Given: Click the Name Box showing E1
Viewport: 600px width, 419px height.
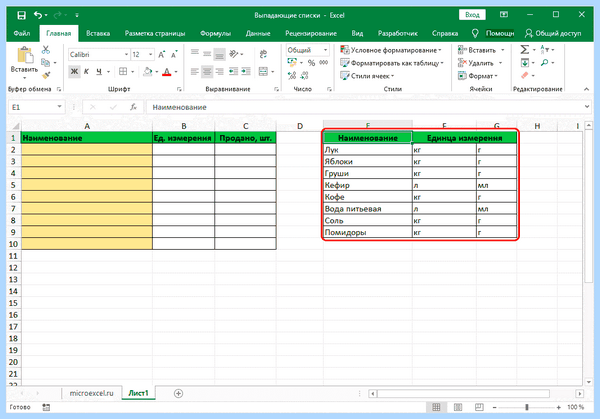Looking at the screenshot, I should 36,107.
